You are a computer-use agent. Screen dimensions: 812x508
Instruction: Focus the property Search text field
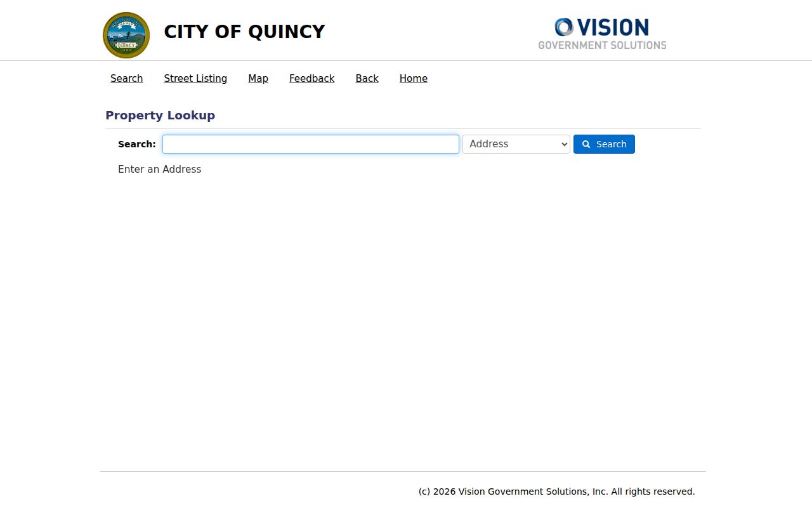click(x=311, y=144)
